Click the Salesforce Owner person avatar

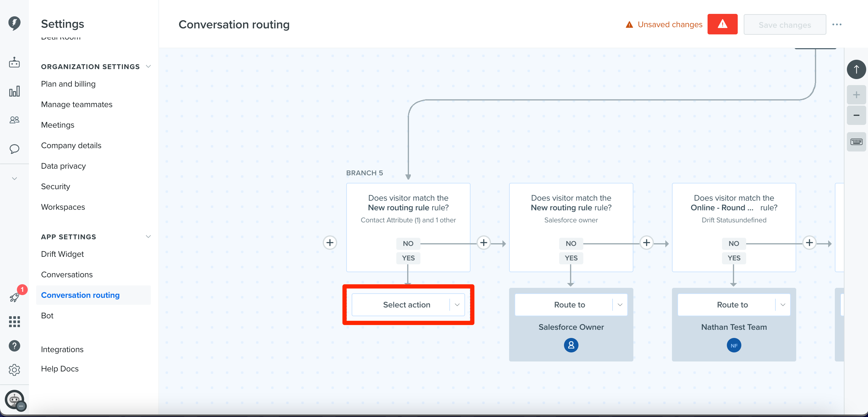(x=571, y=345)
